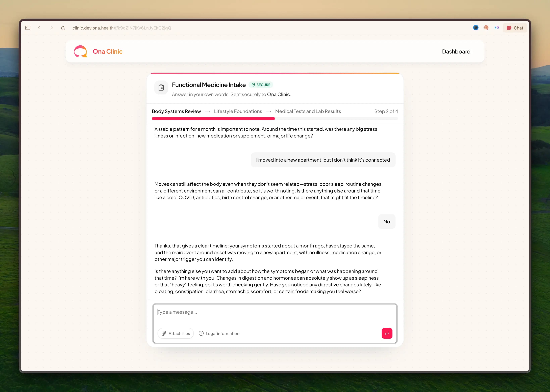This screenshot has width=550, height=392.
Task: Click the clipboard intake form icon
Action: click(161, 87)
